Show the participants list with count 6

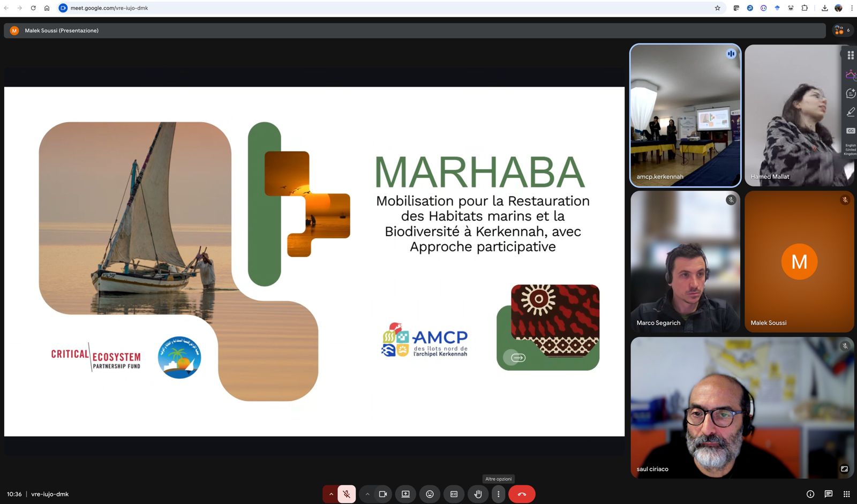pyautogui.click(x=841, y=31)
